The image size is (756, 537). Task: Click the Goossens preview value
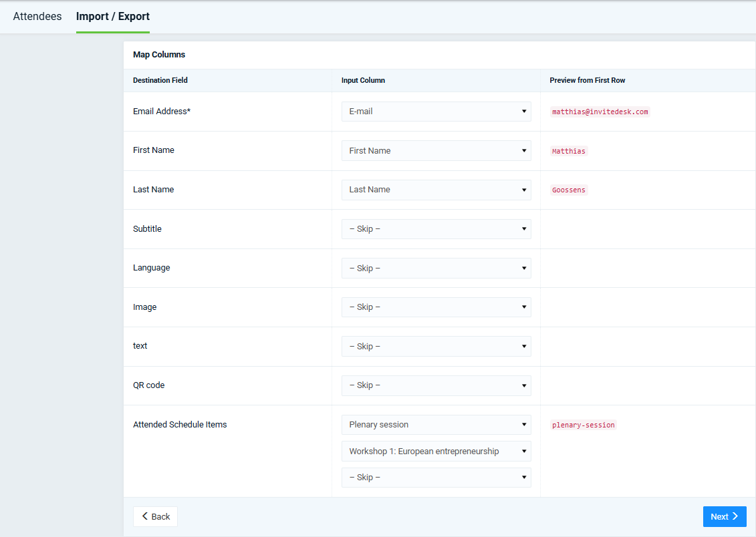[x=568, y=190]
